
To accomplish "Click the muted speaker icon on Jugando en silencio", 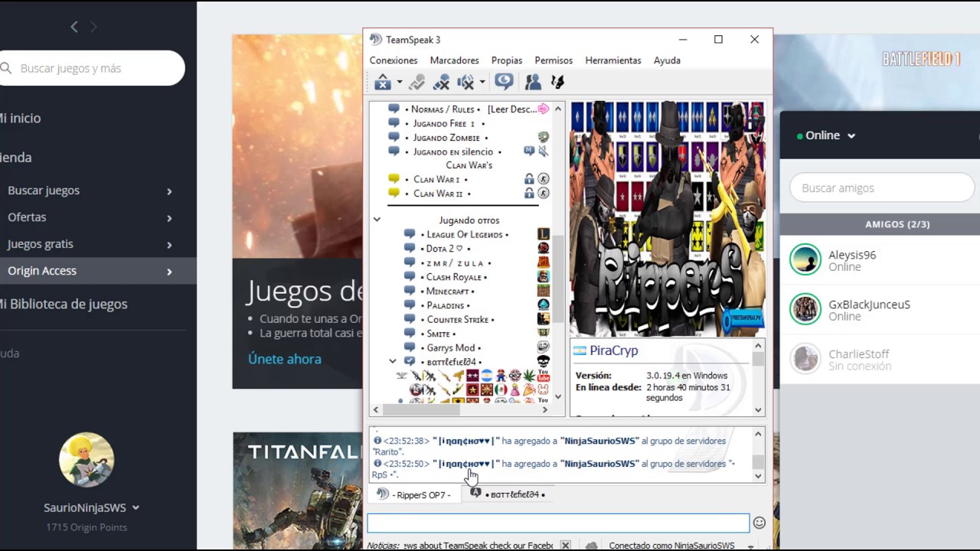I will (543, 152).
